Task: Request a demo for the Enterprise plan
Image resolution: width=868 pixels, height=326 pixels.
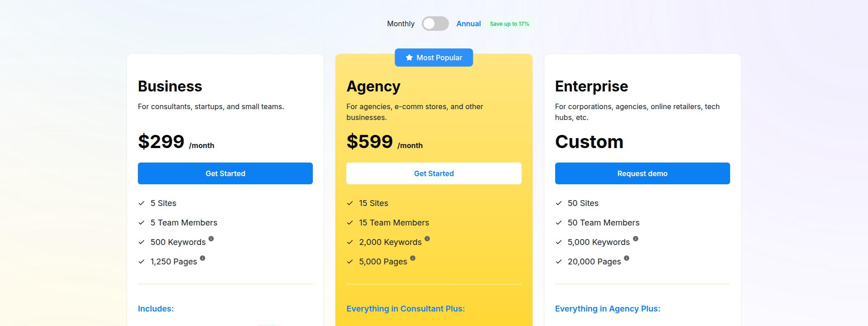Action: click(x=642, y=173)
